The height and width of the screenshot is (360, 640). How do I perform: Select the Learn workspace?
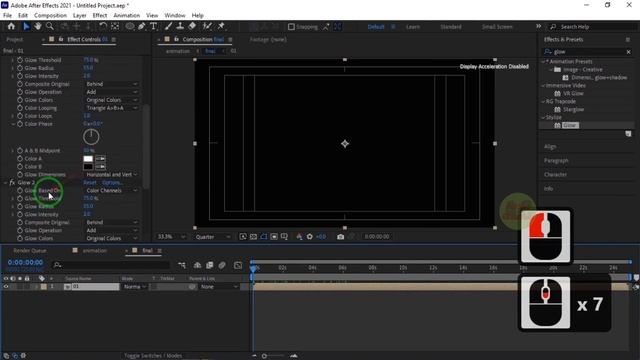point(413,27)
